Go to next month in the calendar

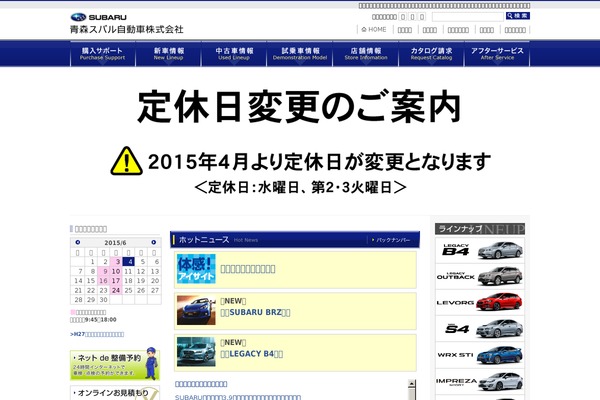154,242
